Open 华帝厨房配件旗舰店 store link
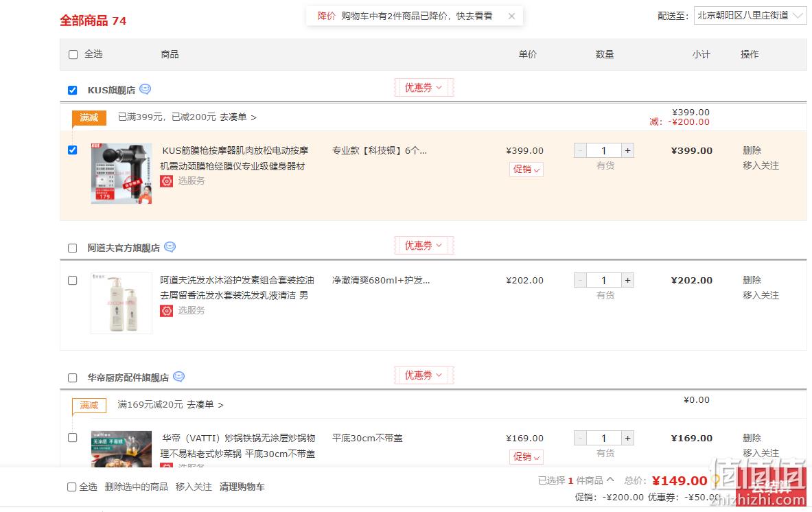The image size is (812, 512). (128, 378)
